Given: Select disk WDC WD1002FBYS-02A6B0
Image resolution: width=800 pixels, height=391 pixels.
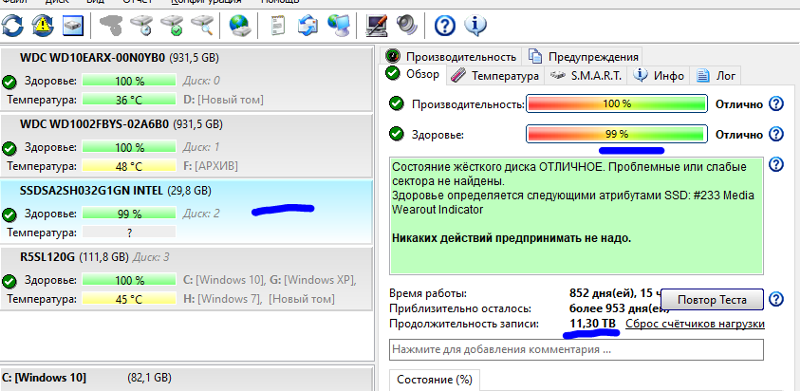Looking at the screenshot, I should (x=187, y=146).
